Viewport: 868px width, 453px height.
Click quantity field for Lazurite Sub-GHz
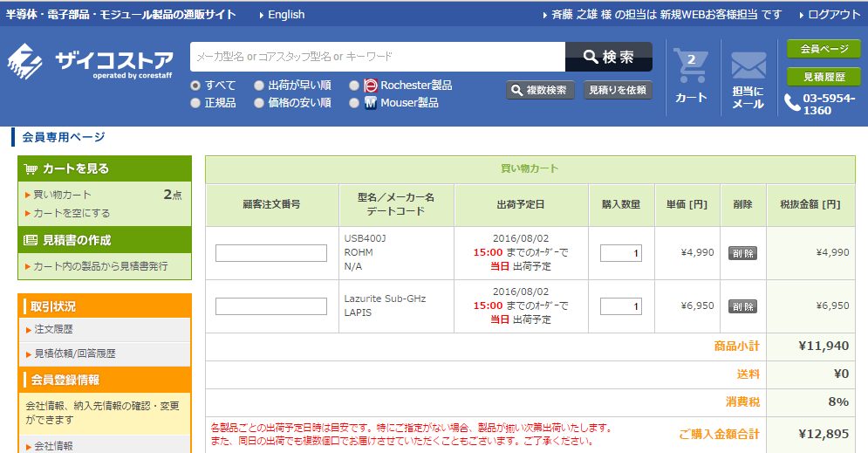[x=620, y=306]
